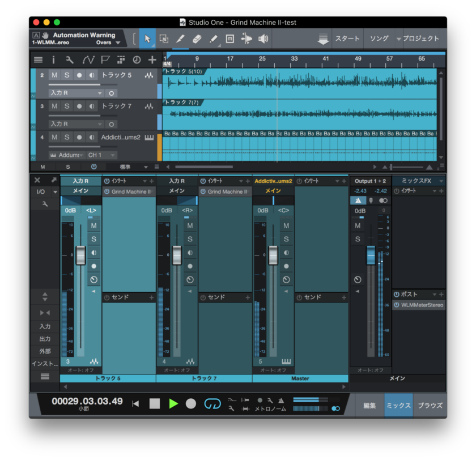Mute トラック 5 in the track list
Image resolution: width=476 pixels, height=460 pixels.
point(54,75)
